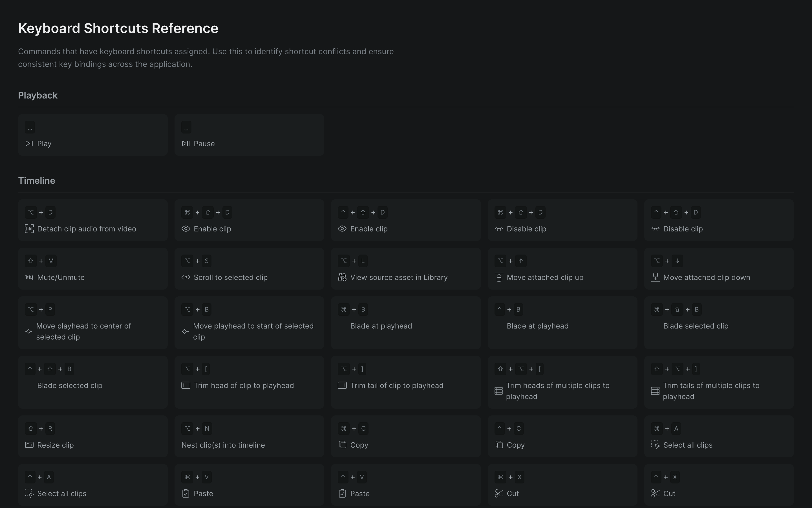Click closed-eye icon on Control+Shift+D Disable clip
The width and height of the screenshot is (812, 508).
click(655, 229)
